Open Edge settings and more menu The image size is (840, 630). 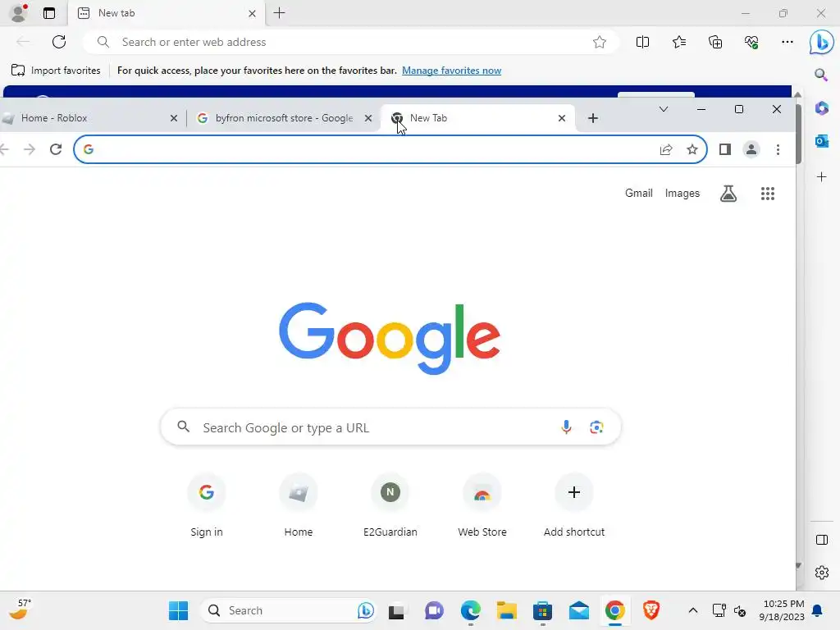point(787,42)
